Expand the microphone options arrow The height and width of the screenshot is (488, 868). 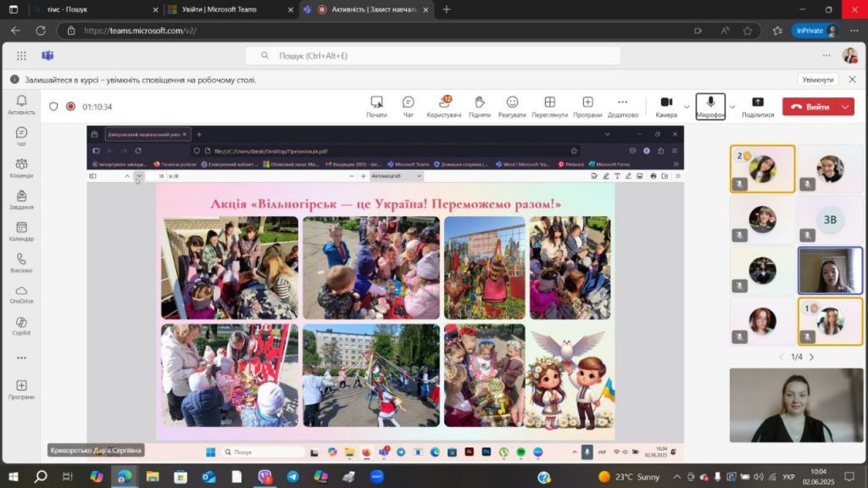click(732, 107)
